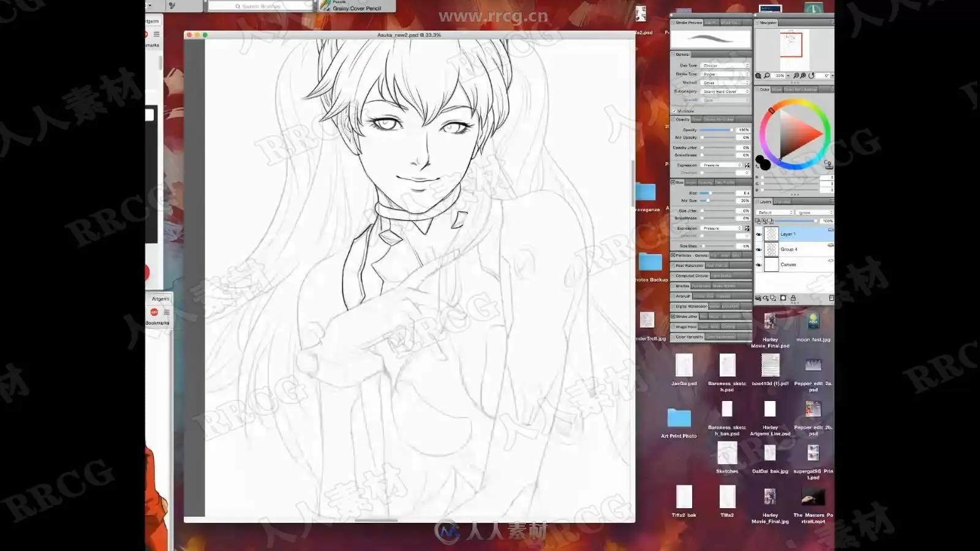980x551 pixels.
Task: Open the Method dropdown
Action: [x=725, y=83]
